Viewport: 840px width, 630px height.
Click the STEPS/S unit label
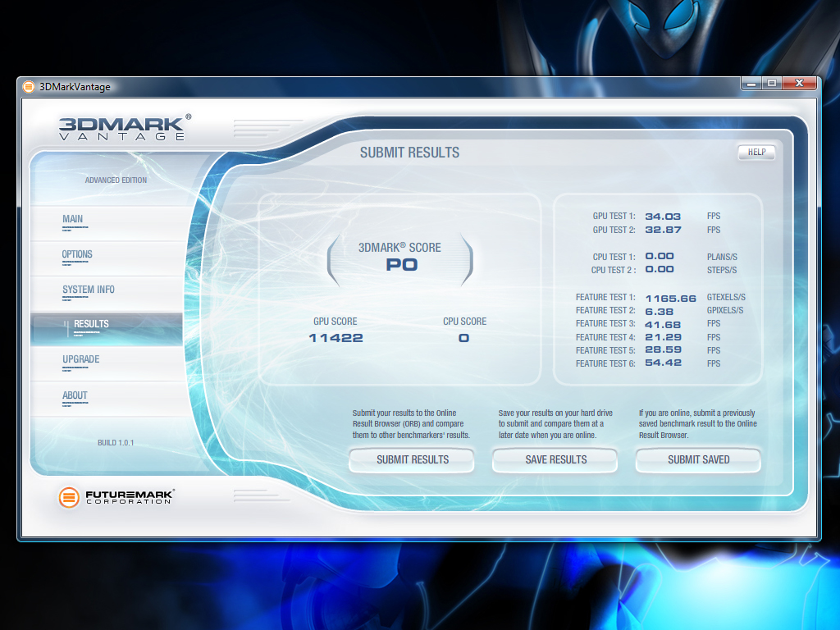(x=722, y=271)
